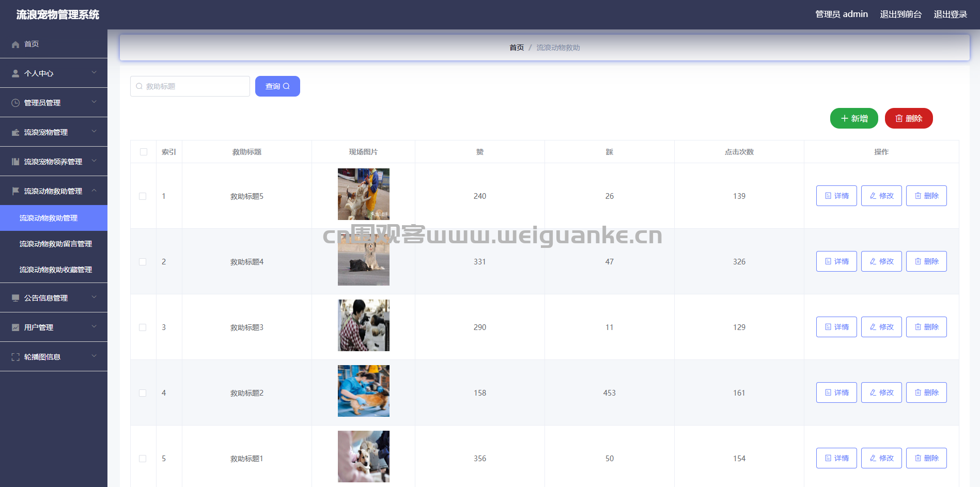Click 点击次数 column header
980x487 pixels.
739,152
